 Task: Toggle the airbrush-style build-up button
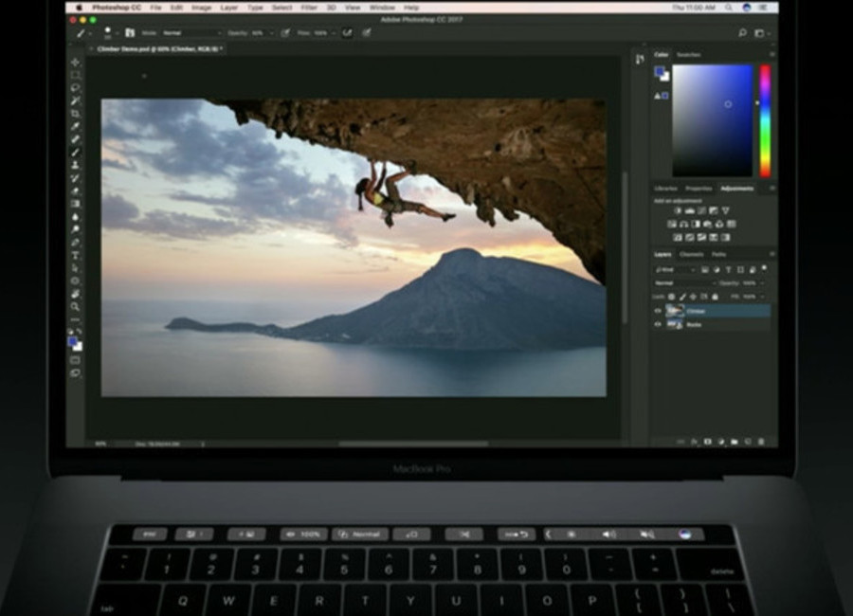(x=347, y=33)
